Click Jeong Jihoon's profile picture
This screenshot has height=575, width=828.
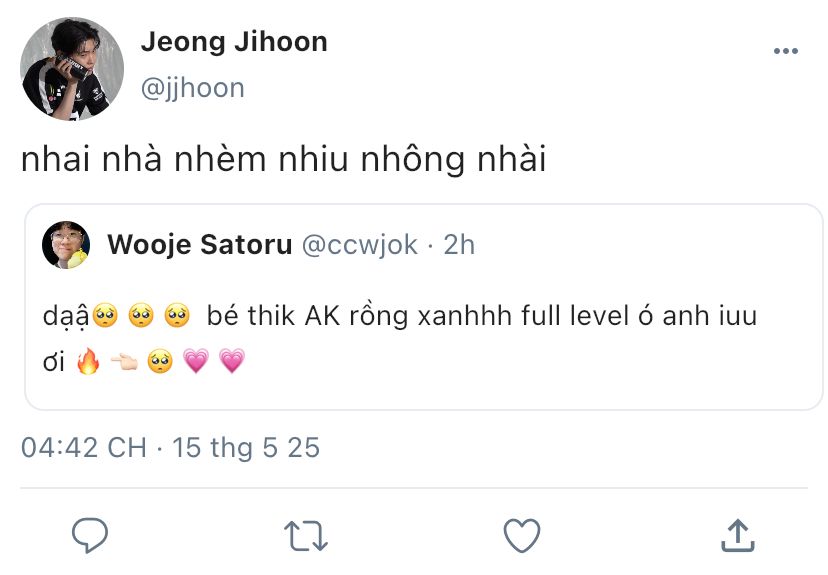pyautogui.click(x=72, y=69)
